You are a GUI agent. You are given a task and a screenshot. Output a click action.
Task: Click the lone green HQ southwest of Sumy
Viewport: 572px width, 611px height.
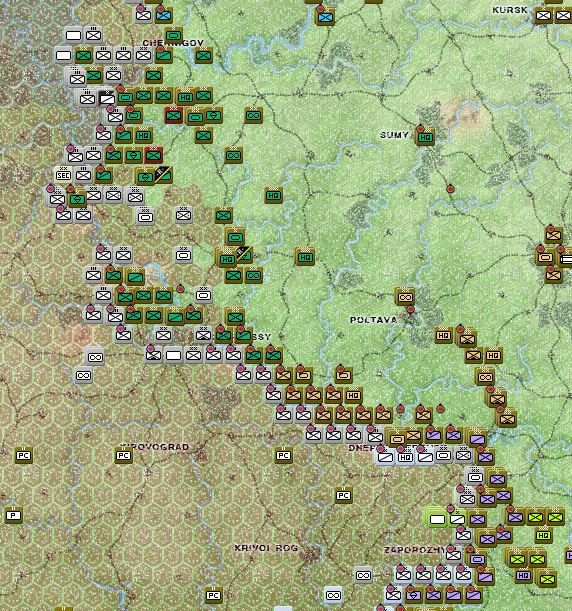click(x=274, y=195)
